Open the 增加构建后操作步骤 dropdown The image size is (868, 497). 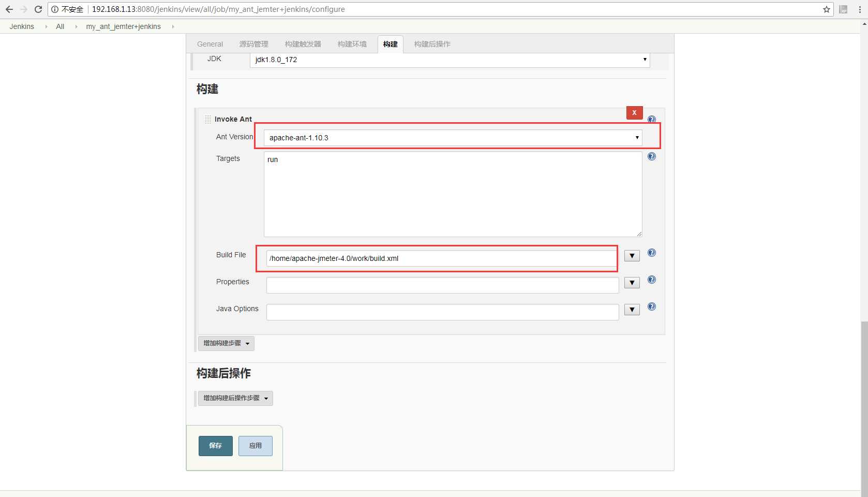235,398
